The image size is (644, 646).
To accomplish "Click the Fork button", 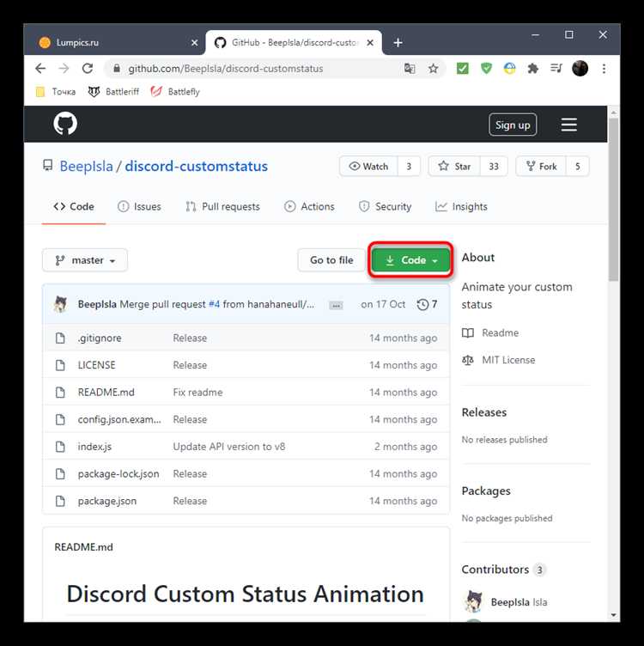I will pyautogui.click(x=541, y=166).
